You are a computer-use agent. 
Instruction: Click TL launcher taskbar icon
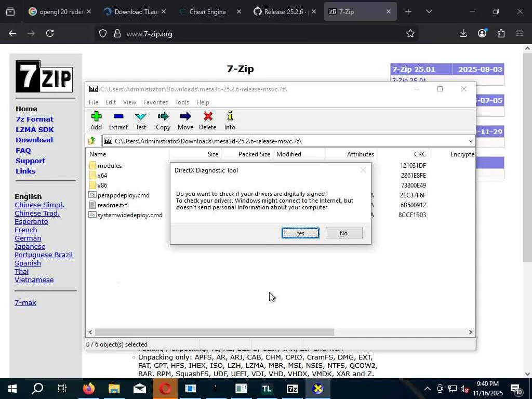pyautogui.click(x=267, y=389)
